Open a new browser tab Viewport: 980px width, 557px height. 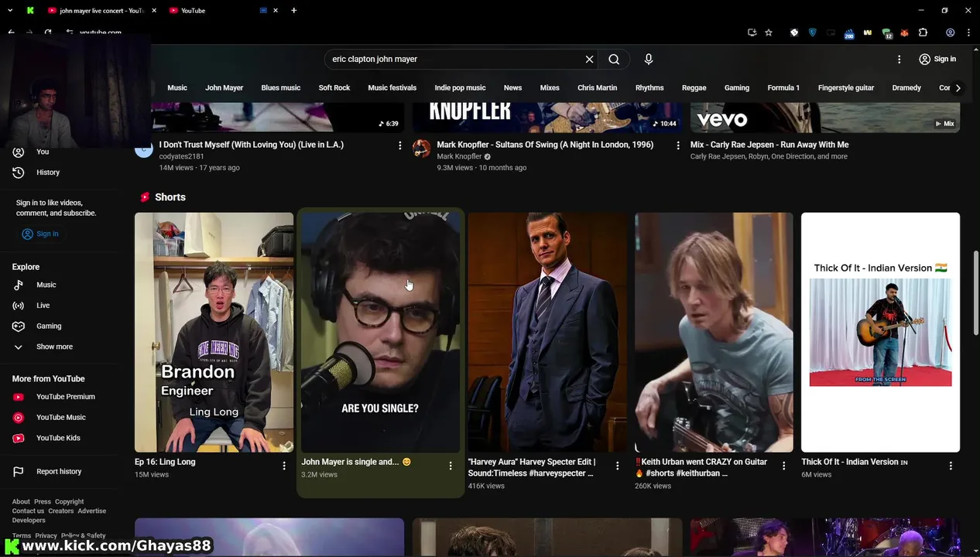coord(294,11)
